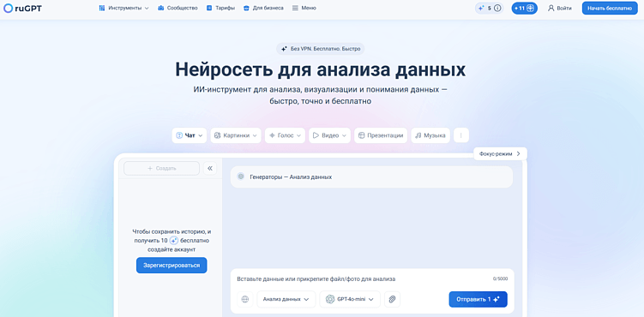Expand the Видео dropdown
644x317 pixels.
point(330,135)
